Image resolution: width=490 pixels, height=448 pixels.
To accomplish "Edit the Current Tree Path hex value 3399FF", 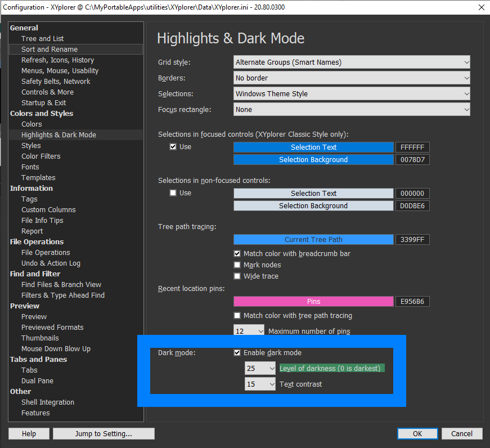I will click(412, 239).
